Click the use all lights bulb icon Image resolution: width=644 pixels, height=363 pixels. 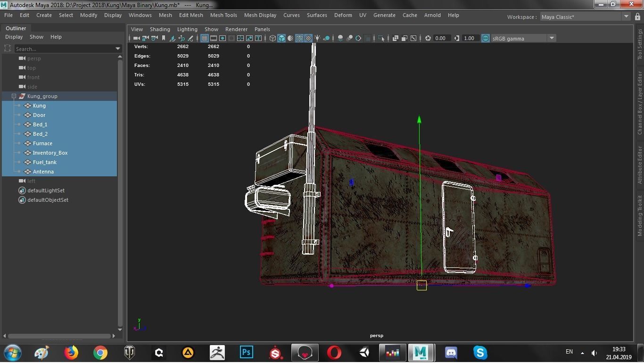pyautogui.click(x=317, y=38)
